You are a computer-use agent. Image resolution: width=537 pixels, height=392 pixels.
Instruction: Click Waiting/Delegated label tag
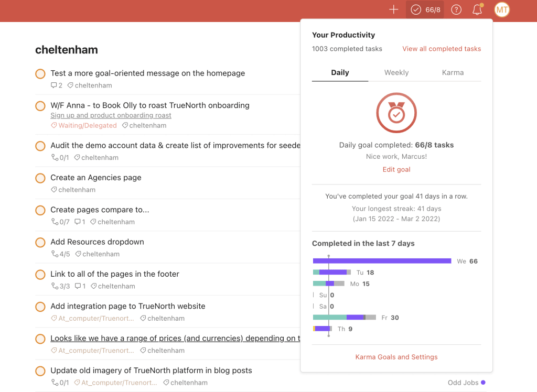pyautogui.click(x=84, y=126)
